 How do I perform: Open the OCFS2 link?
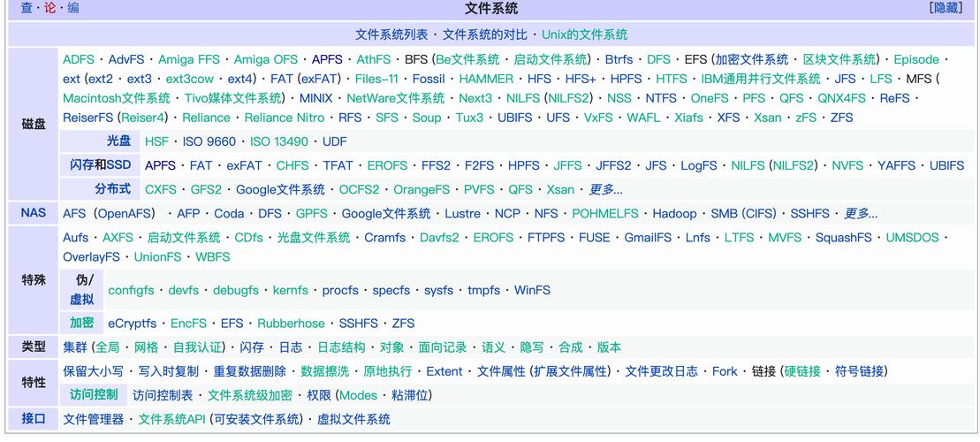point(359,189)
